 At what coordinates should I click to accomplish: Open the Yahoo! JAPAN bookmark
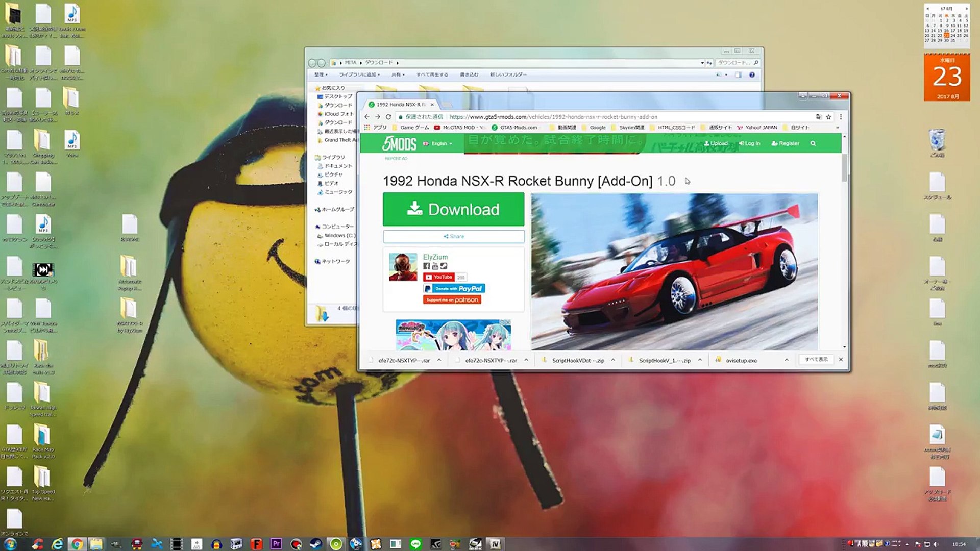(x=757, y=128)
